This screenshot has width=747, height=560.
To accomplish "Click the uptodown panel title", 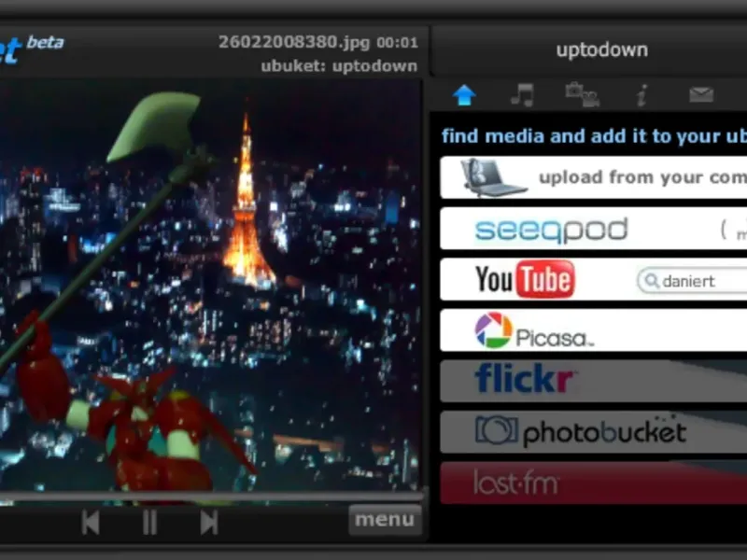I will (x=602, y=50).
